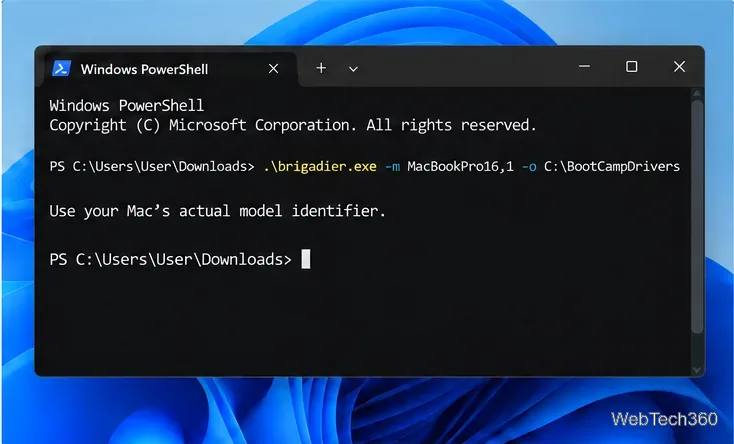Click the terminal vertical scrollbar thumb
The image size is (734, 444).
click(x=697, y=216)
